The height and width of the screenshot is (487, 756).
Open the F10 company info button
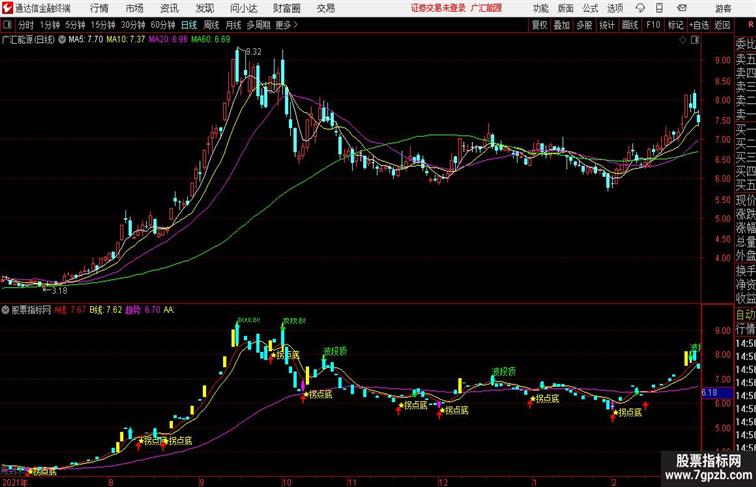point(653,25)
